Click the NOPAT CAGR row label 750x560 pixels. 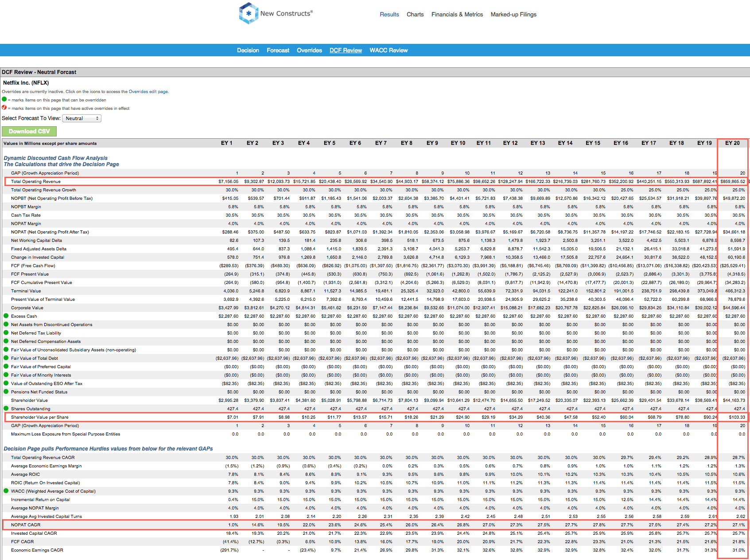[x=26, y=525]
